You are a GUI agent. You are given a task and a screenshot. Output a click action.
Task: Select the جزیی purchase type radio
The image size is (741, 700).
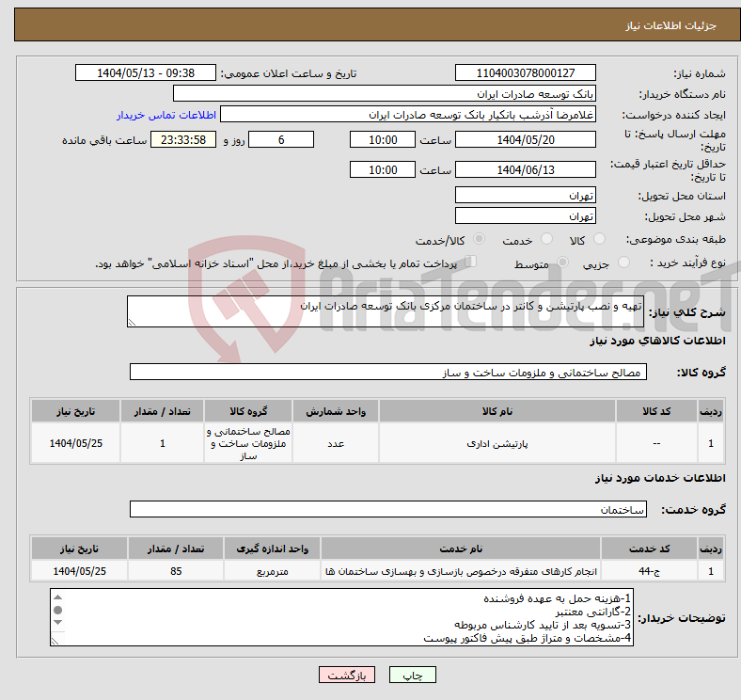(x=623, y=262)
